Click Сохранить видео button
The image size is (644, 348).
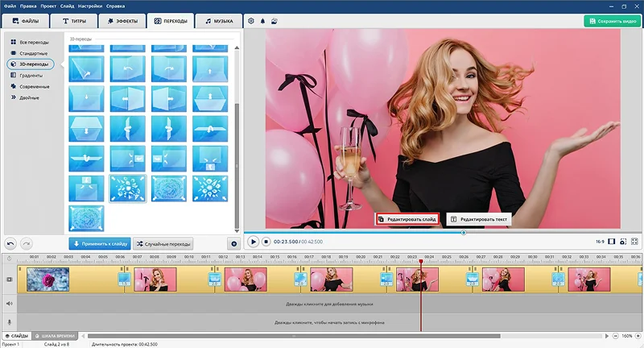(x=612, y=21)
